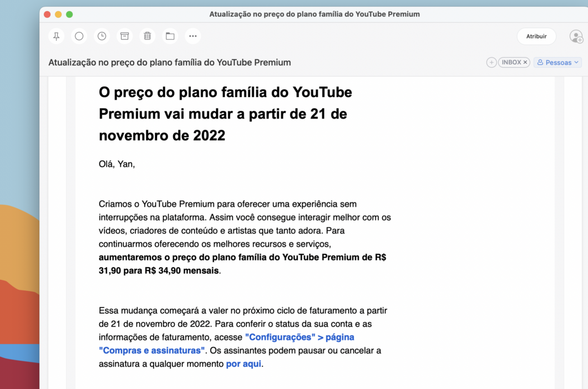The width and height of the screenshot is (588, 389).
Task: Pin this email with the pin icon
Action: pos(56,37)
